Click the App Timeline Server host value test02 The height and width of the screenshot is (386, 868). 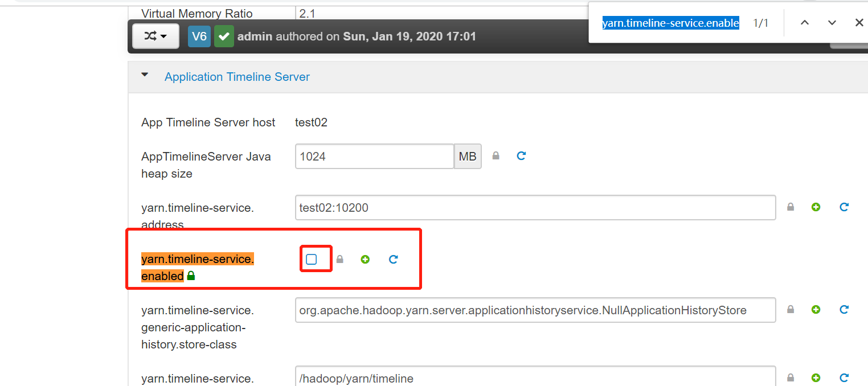tap(311, 122)
